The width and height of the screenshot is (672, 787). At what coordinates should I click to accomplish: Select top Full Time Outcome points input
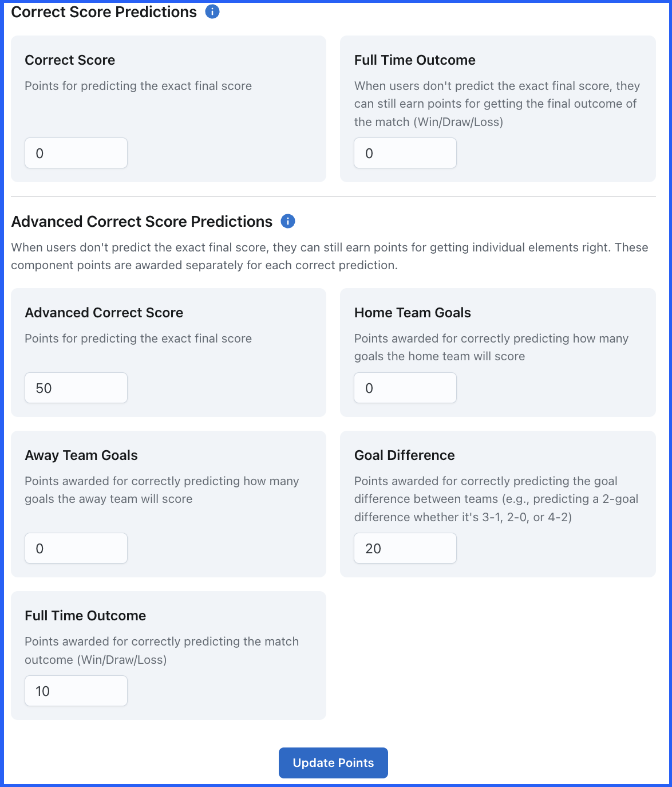pos(405,153)
